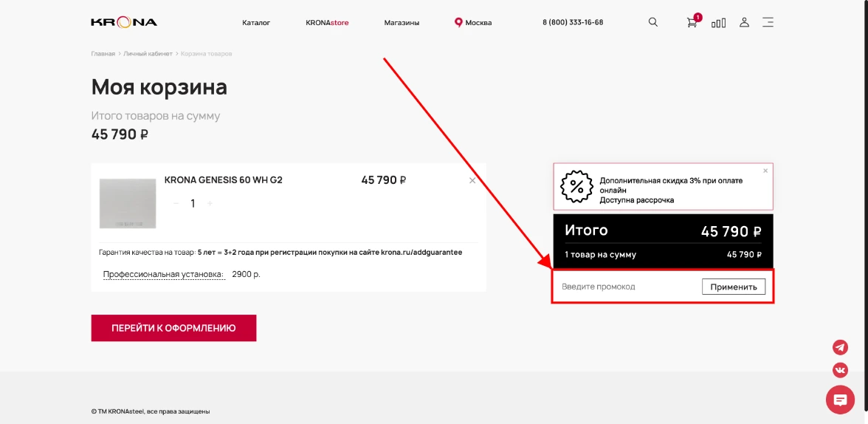Change city Москва
This screenshot has width=868, height=424.
point(478,23)
